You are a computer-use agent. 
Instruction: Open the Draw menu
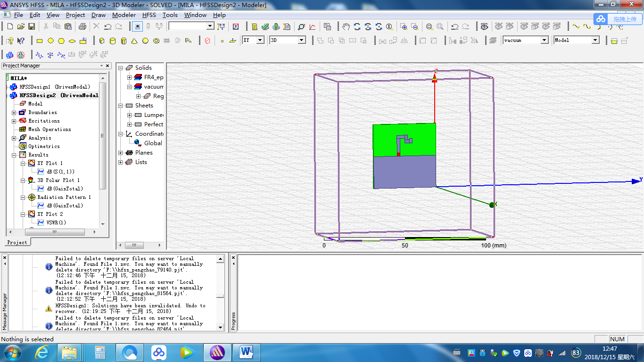click(99, 15)
